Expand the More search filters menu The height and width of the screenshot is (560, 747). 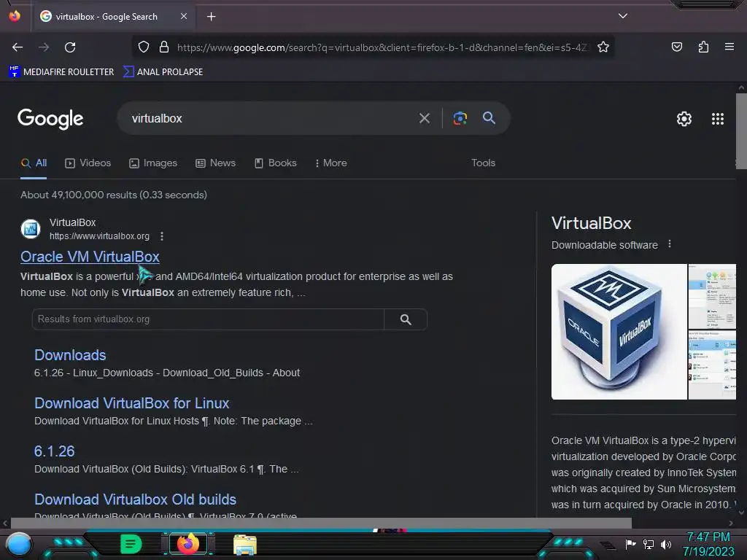click(x=331, y=163)
